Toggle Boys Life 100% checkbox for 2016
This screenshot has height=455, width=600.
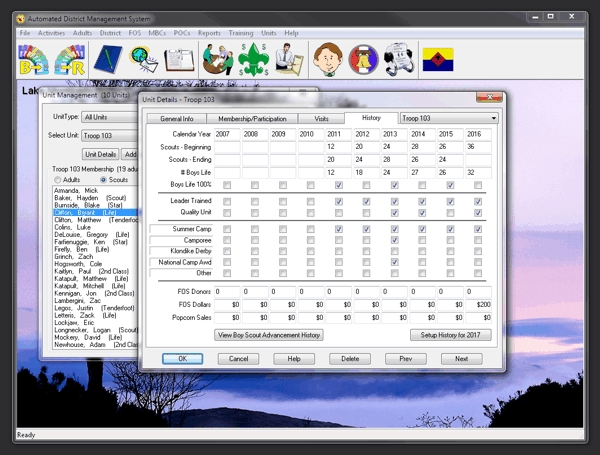tap(478, 185)
